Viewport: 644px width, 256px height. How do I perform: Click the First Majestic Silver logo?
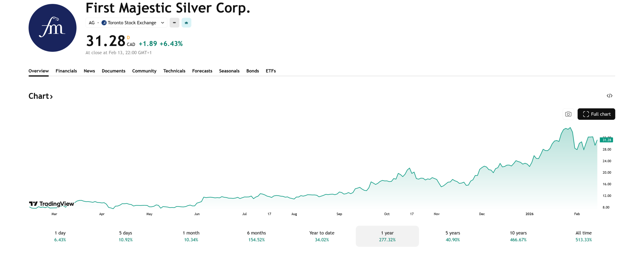[52, 28]
